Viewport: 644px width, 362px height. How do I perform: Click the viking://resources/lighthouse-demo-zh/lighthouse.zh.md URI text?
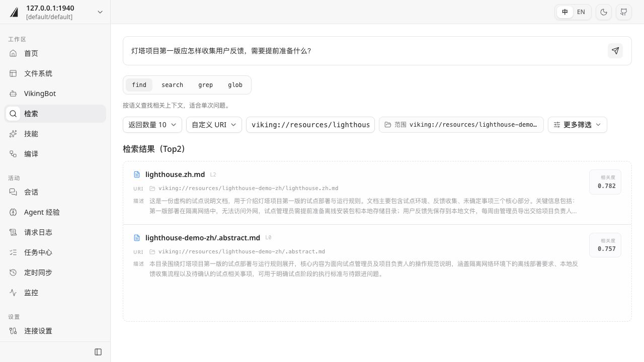pos(249,188)
